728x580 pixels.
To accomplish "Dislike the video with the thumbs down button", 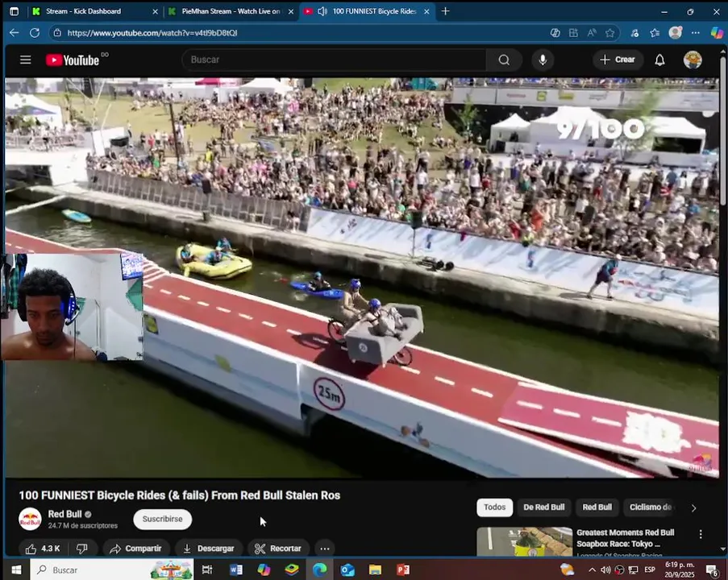I will click(82, 549).
